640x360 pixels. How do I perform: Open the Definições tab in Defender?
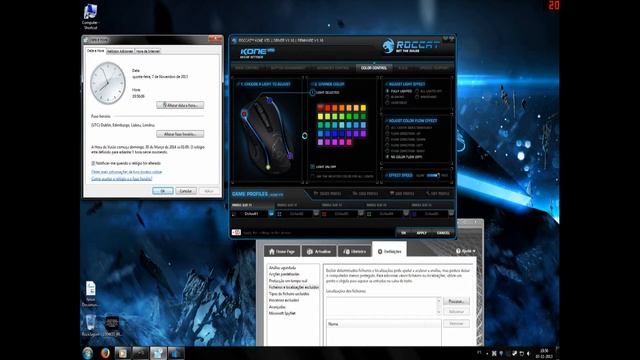(x=389, y=251)
